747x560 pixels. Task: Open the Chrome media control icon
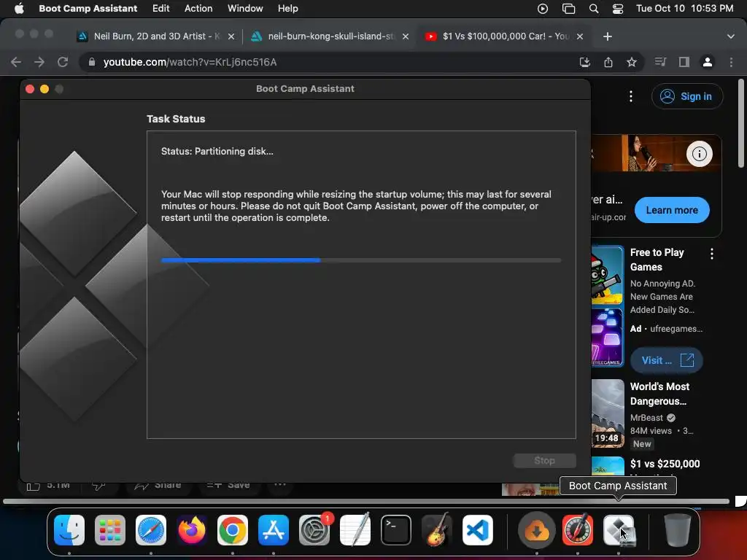tap(660, 62)
